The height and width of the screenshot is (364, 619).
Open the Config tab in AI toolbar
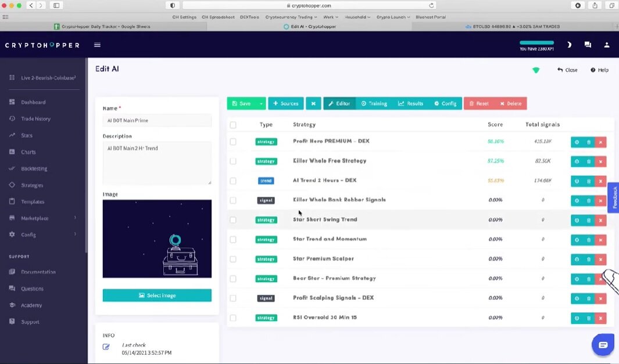click(x=445, y=103)
